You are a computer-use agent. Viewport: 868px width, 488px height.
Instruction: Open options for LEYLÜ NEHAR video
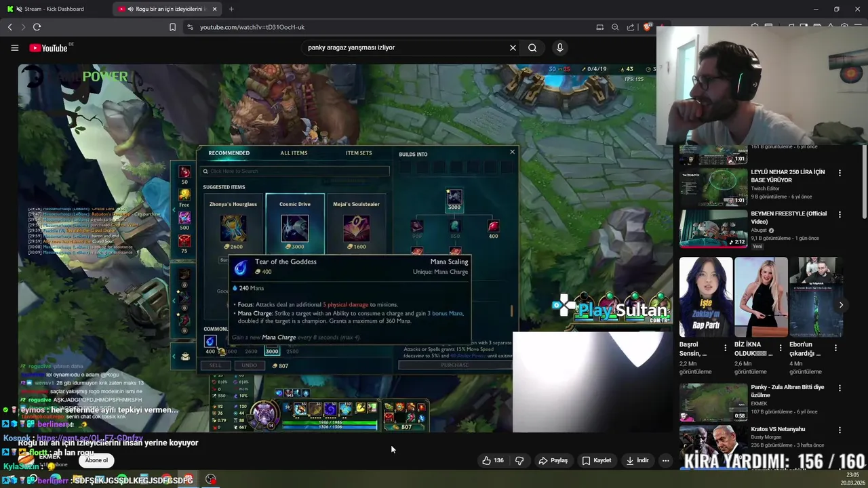point(840,173)
